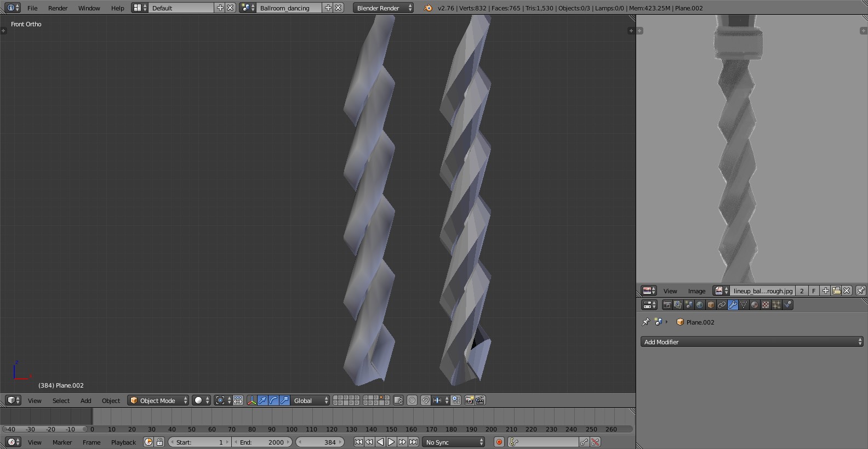Open the Particles sparkle tab
Viewport: 868px width, 449px height.
pyautogui.click(x=776, y=305)
